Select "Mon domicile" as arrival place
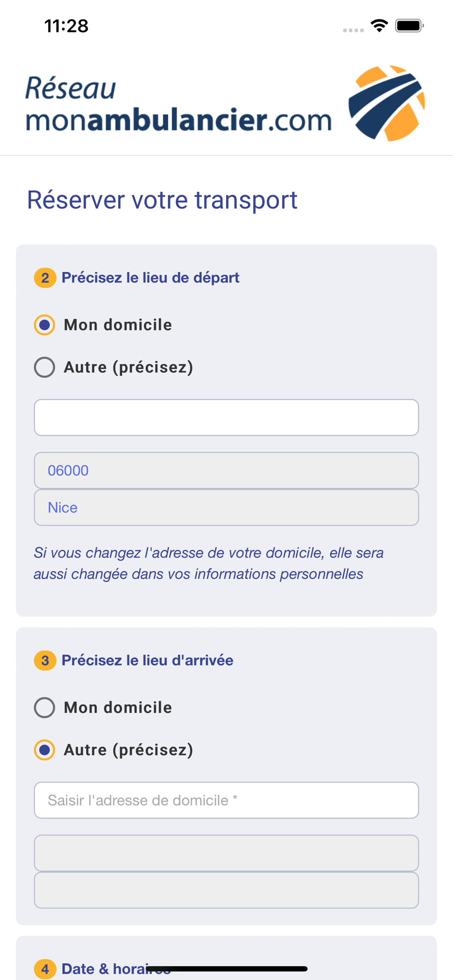This screenshot has height=980, width=453. 45,708
